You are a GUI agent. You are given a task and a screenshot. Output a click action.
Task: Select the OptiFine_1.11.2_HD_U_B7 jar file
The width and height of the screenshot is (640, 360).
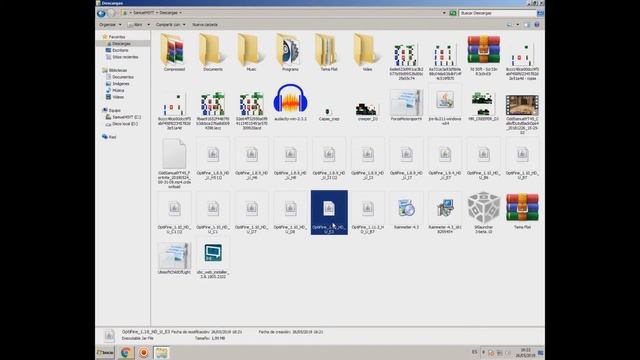[367, 212]
